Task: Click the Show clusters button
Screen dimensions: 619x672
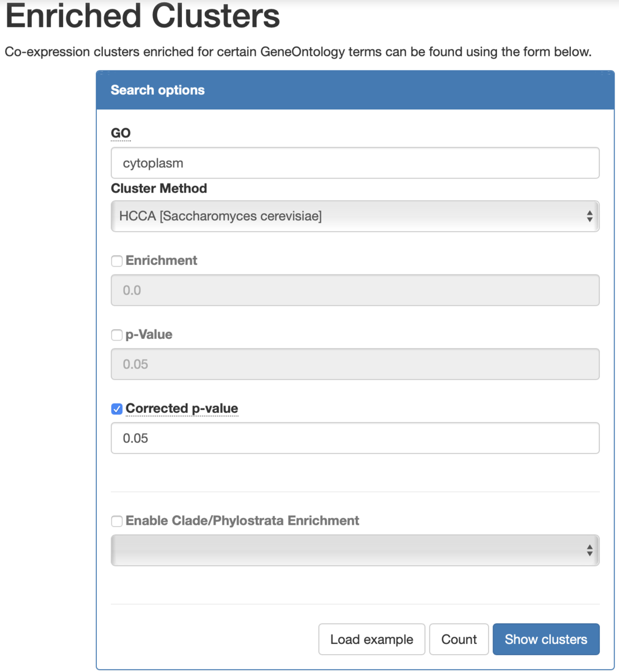Action: [x=546, y=640]
